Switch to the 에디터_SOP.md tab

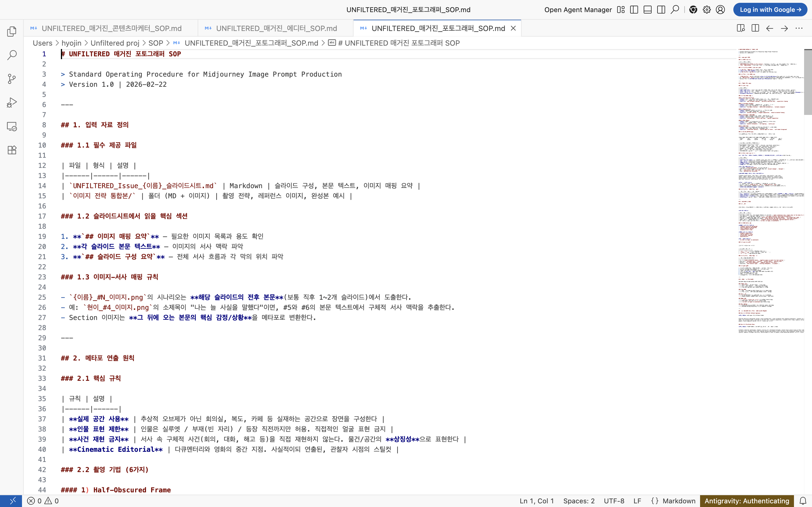point(276,28)
